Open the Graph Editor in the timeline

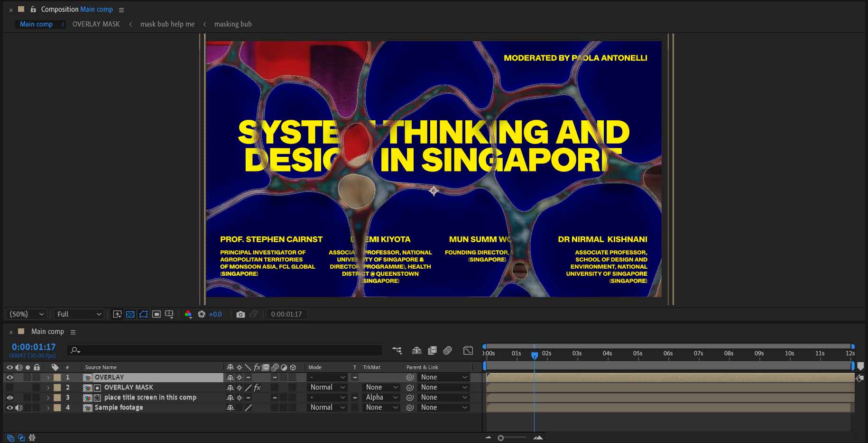tap(468, 351)
